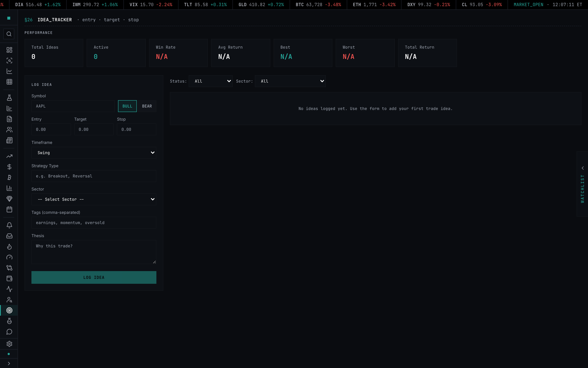Open the Sector filter dropdown above the list
Viewport: 588px width, 368px height.
tap(290, 81)
